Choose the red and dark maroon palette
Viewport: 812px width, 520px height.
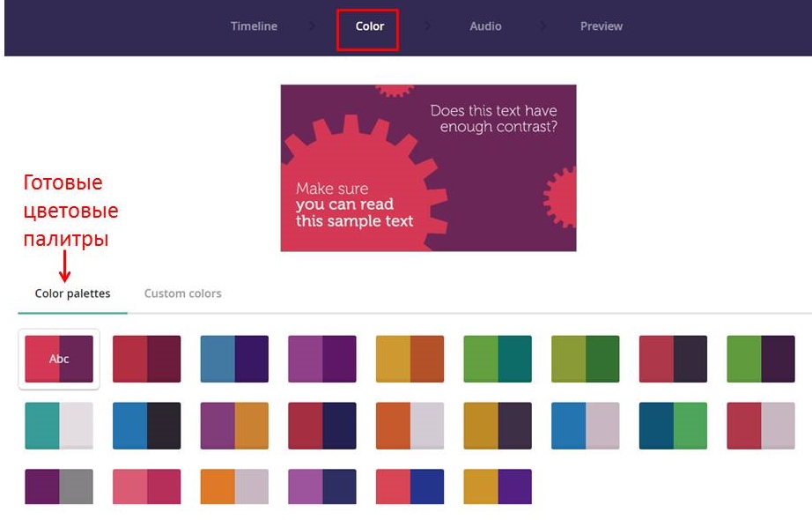tap(146, 359)
